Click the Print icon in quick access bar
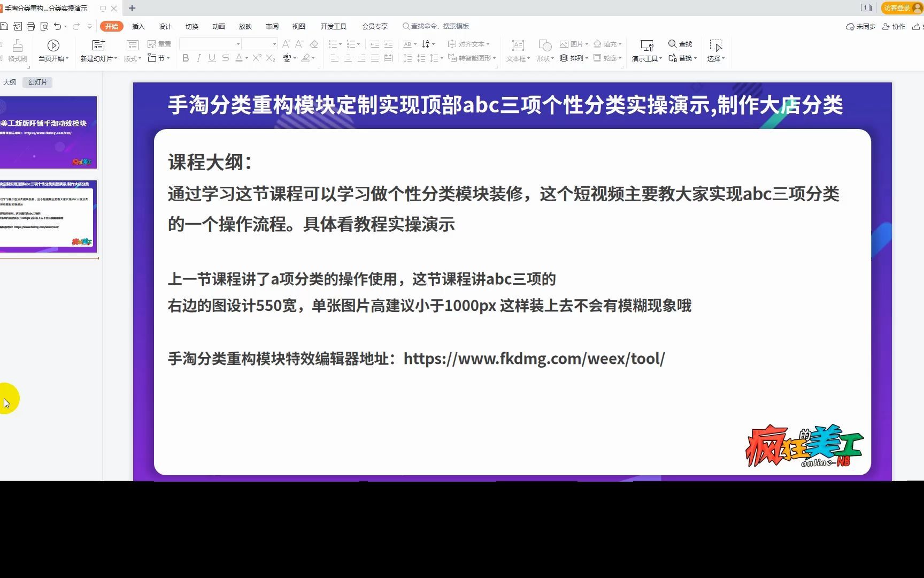 point(30,26)
